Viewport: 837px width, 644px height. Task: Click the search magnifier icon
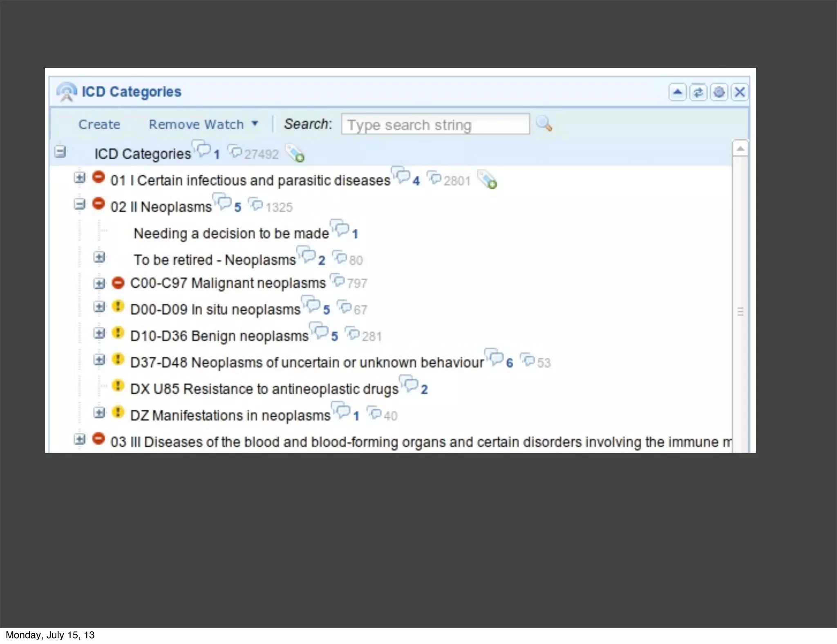[x=544, y=123]
